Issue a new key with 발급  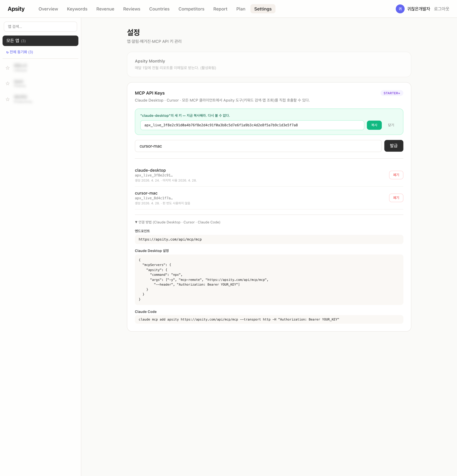[x=394, y=146]
